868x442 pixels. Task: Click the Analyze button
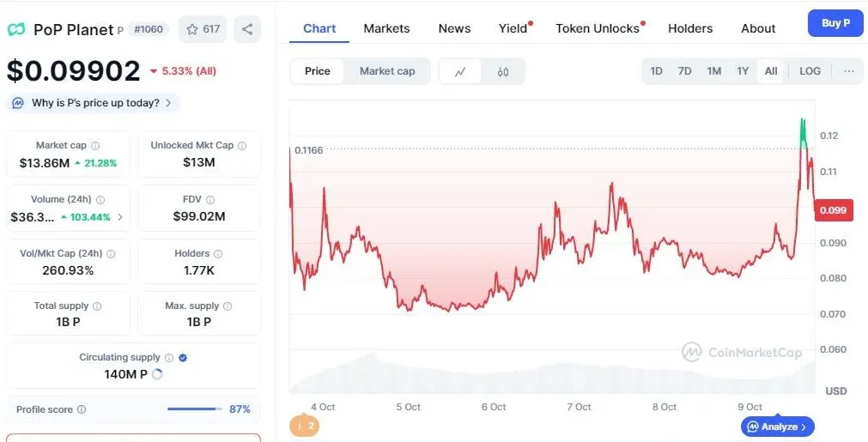point(777,427)
